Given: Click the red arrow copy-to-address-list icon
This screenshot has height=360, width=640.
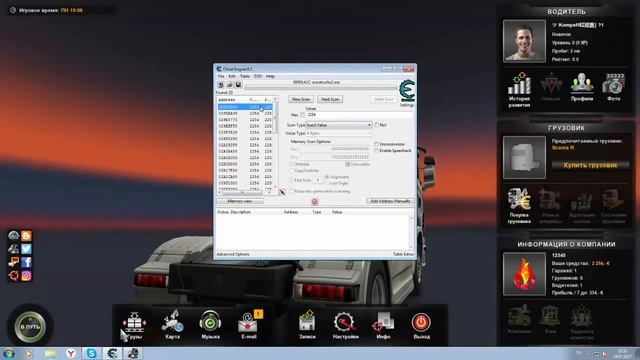Looking at the screenshot, I should 282,192.
